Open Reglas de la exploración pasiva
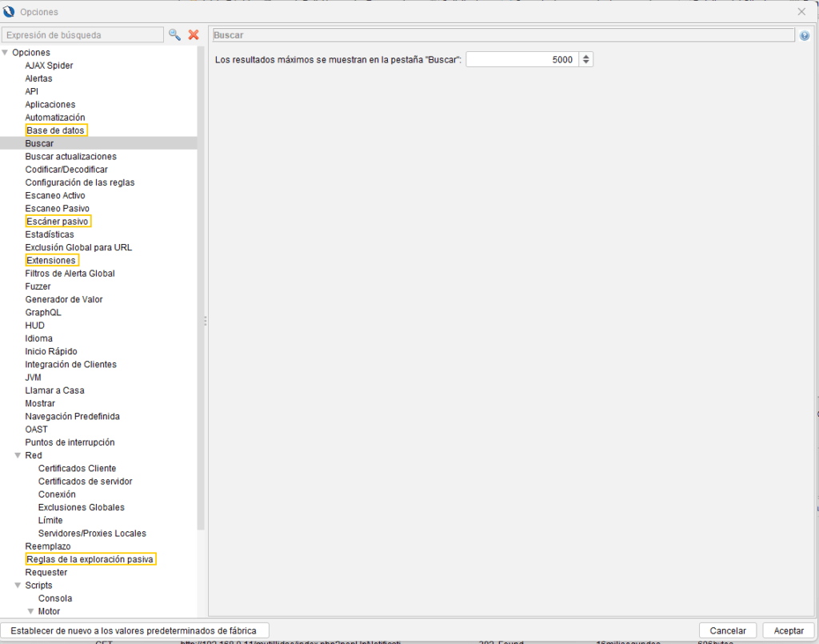Viewport: 819px width, 644px height. [90, 559]
